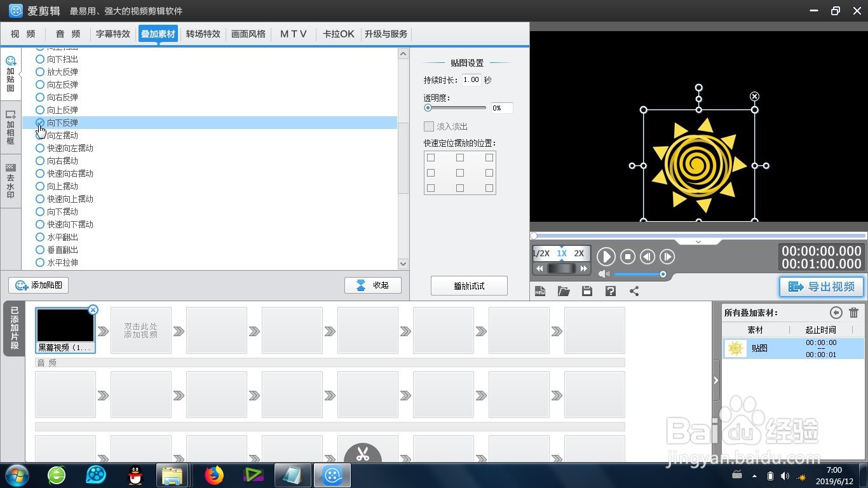868x488 pixels.
Task: Click the scissors cut icon in timeline
Action: pyautogui.click(x=363, y=454)
